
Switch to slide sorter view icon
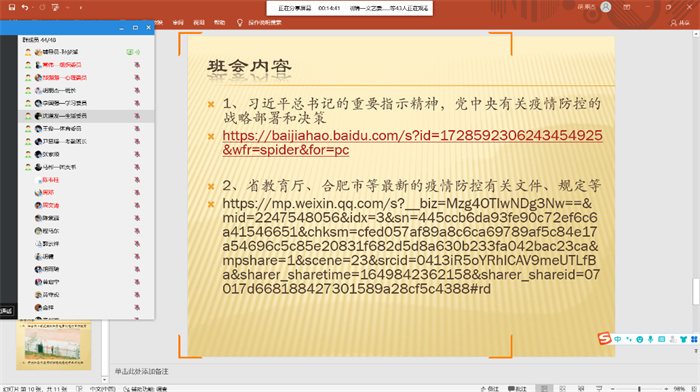click(x=562, y=389)
